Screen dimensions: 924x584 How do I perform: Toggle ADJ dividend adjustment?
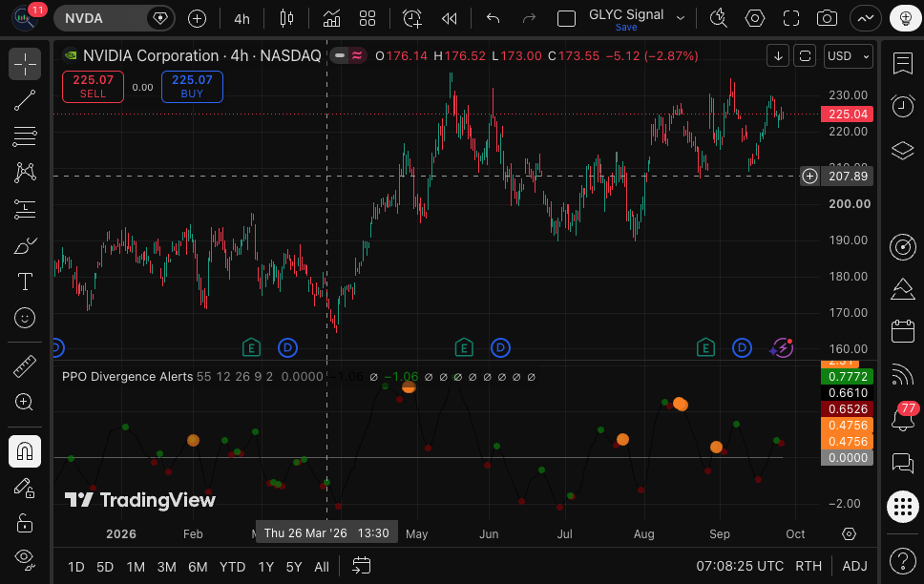(854, 566)
